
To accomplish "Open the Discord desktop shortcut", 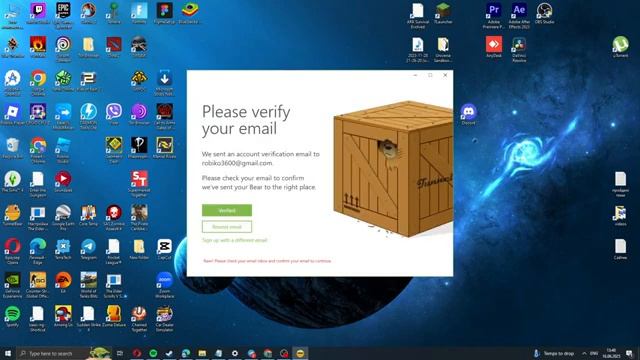I will (469, 114).
